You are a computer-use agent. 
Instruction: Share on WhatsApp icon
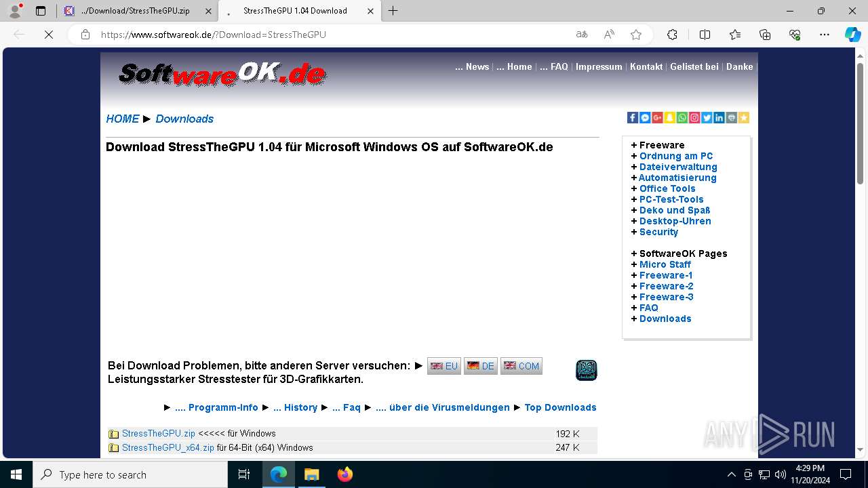coord(682,118)
